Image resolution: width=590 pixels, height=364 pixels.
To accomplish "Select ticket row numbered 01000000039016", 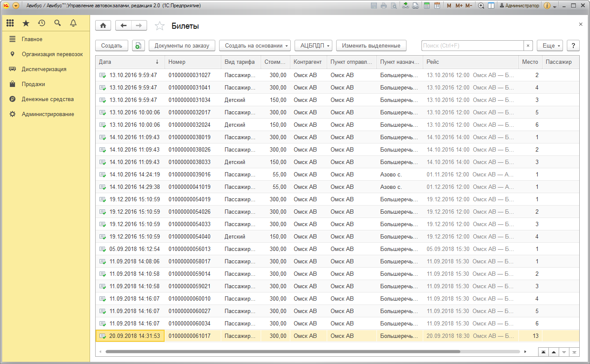I will tap(189, 175).
